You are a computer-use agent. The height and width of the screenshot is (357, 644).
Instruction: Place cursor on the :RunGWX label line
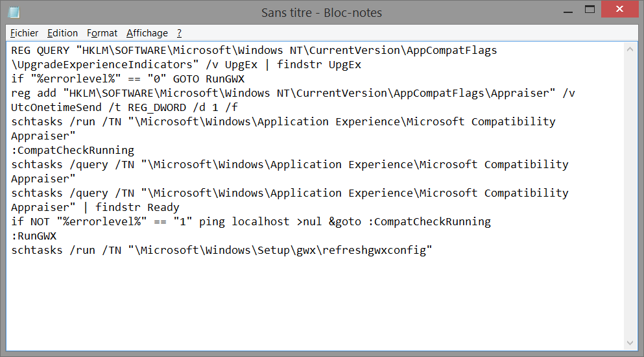tap(34, 236)
